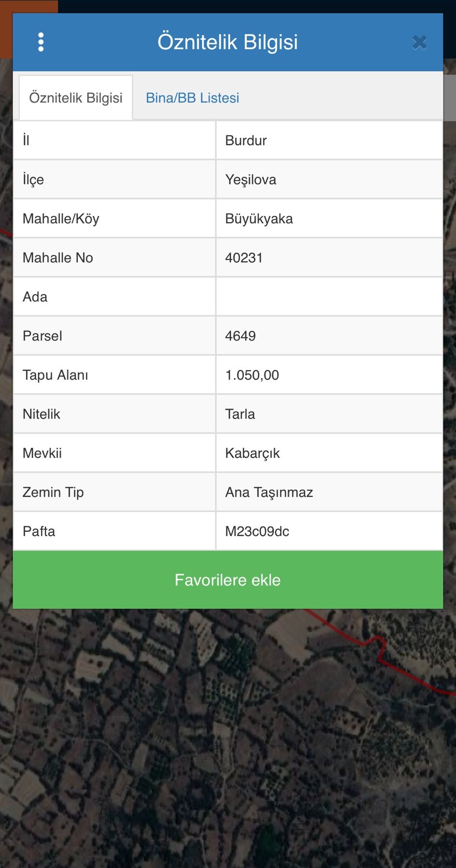Select parcel number 4649
Screen dimensions: 456x868
[240, 336]
